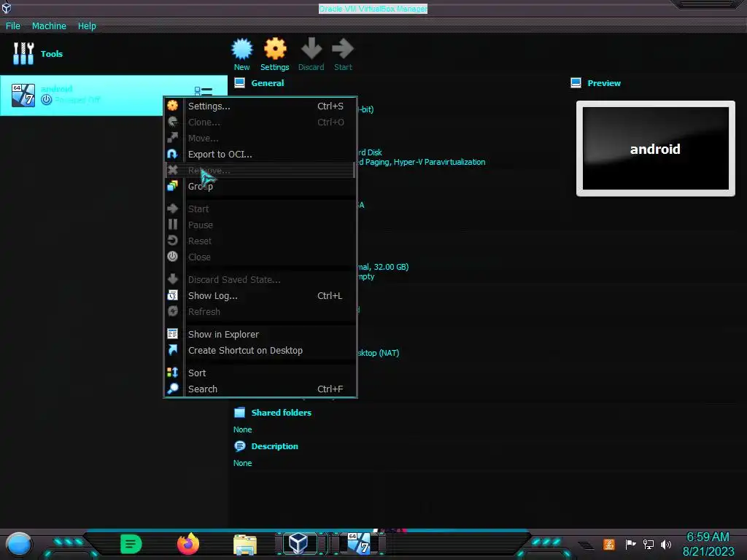
Task: Switch to VirtualBox cube taskbar icon
Action: tap(298, 543)
